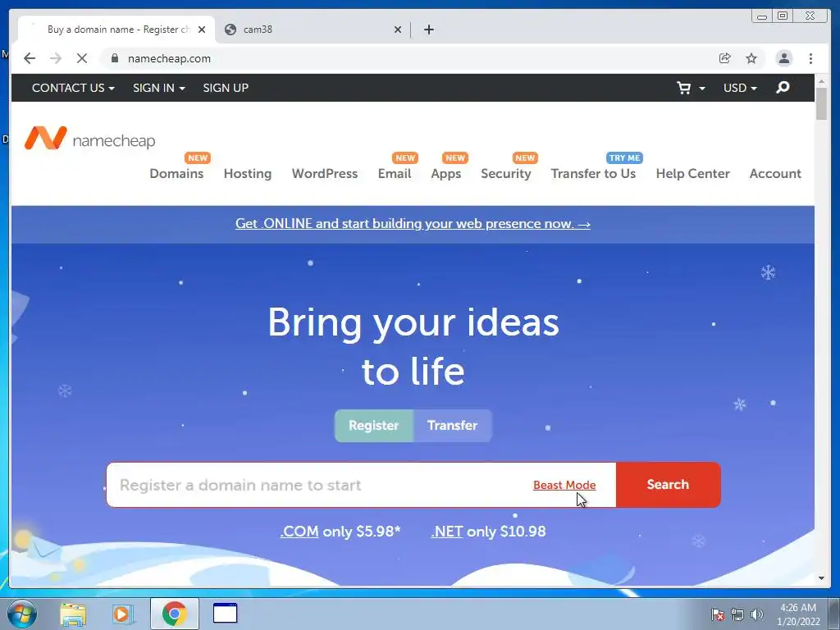Stop loading the page with the X button
The image size is (840, 630).
[x=82, y=58]
